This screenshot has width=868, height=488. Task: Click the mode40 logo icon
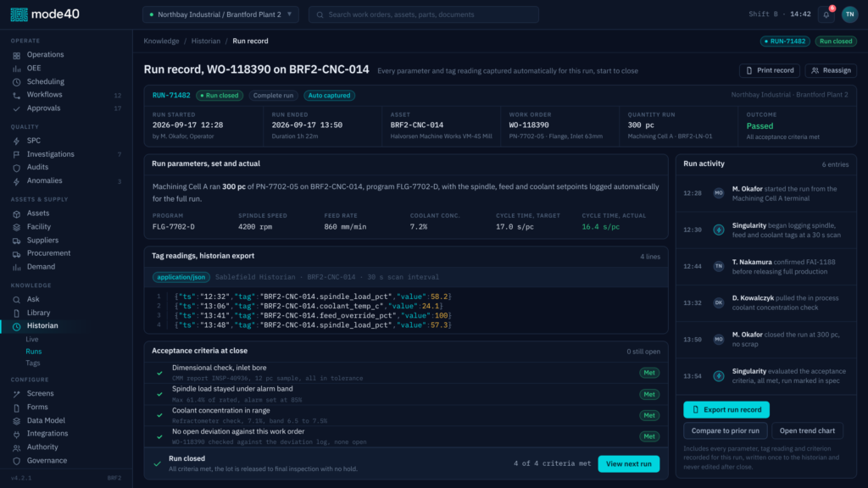click(x=19, y=14)
